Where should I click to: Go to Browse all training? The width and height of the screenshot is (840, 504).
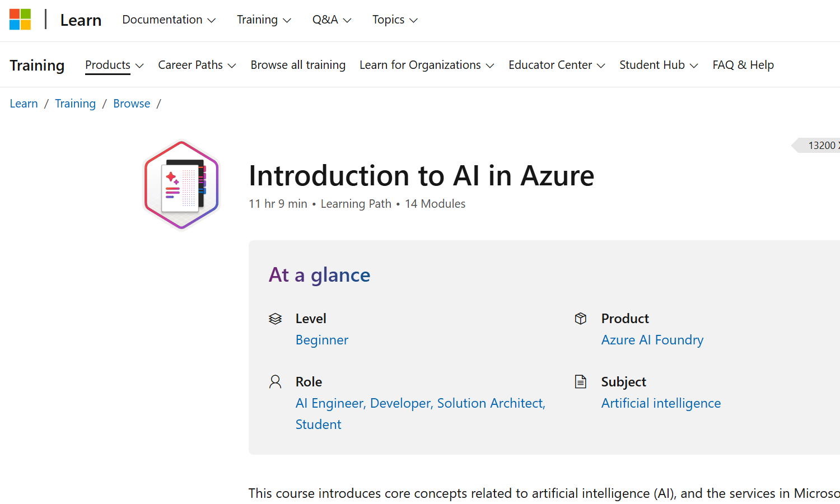(298, 65)
